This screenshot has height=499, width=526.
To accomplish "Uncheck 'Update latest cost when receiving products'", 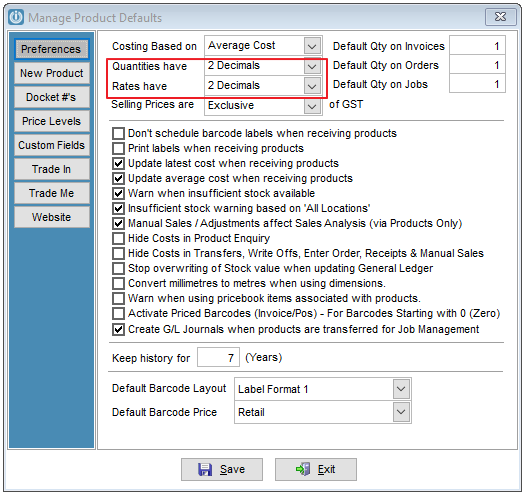I will (x=118, y=163).
